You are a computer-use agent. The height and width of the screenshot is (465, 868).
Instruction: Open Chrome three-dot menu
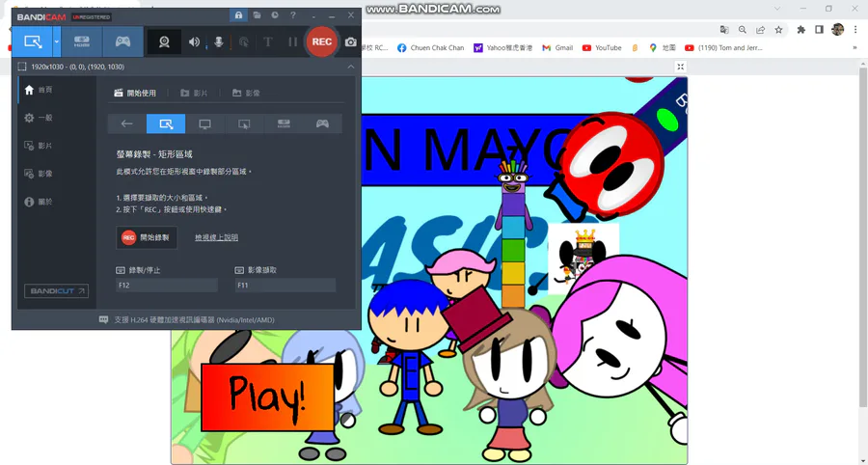855,30
